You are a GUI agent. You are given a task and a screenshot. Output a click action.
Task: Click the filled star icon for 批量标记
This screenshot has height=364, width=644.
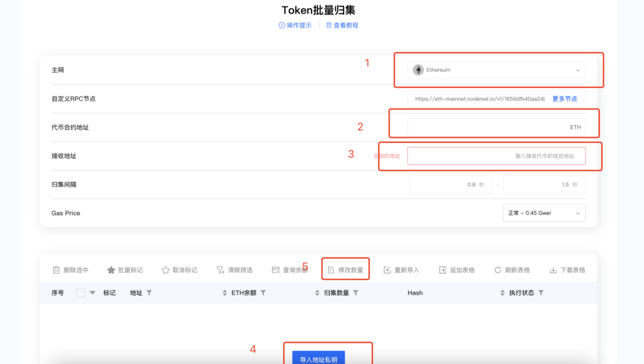(111, 270)
